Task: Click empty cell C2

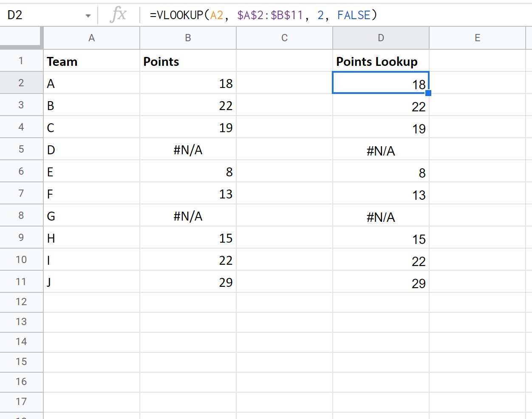Action: [x=284, y=83]
